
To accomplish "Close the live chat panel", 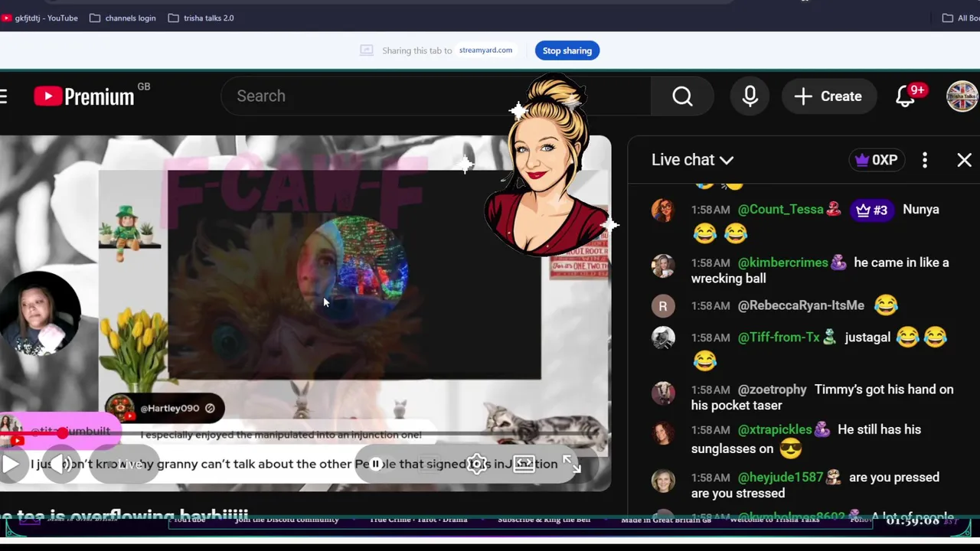I will pos(964,160).
